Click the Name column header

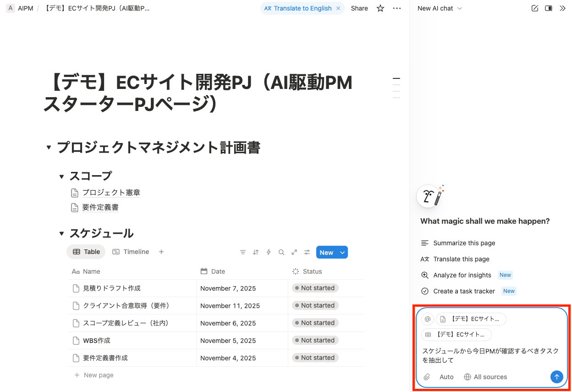(x=132, y=271)
